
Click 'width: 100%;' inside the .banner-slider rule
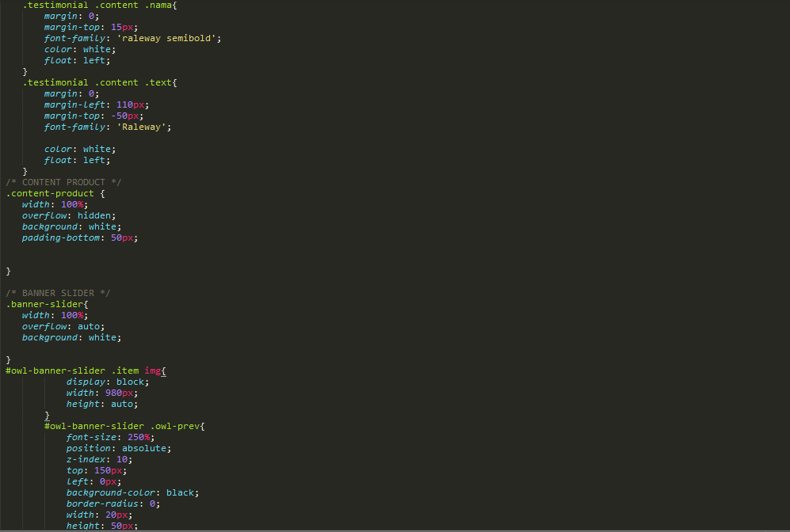(55, 315)
